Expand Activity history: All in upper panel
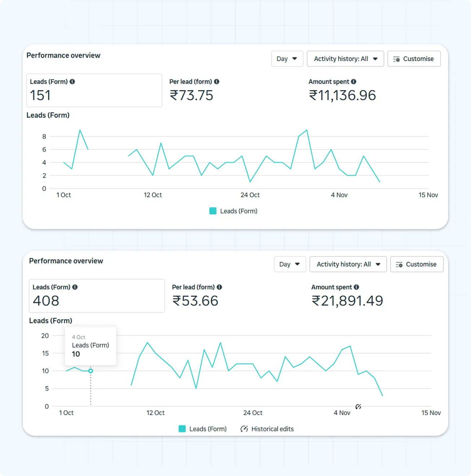Viewport: 471px width, 476px height. point(345,59)
